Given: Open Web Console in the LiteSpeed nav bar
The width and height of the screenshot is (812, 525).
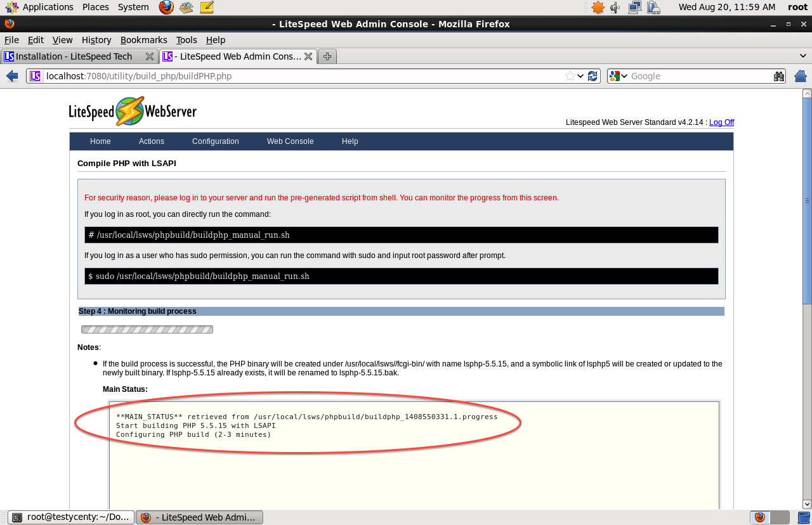Looking at the screenshot, I should pyautogui.click(x=290, y=141).
